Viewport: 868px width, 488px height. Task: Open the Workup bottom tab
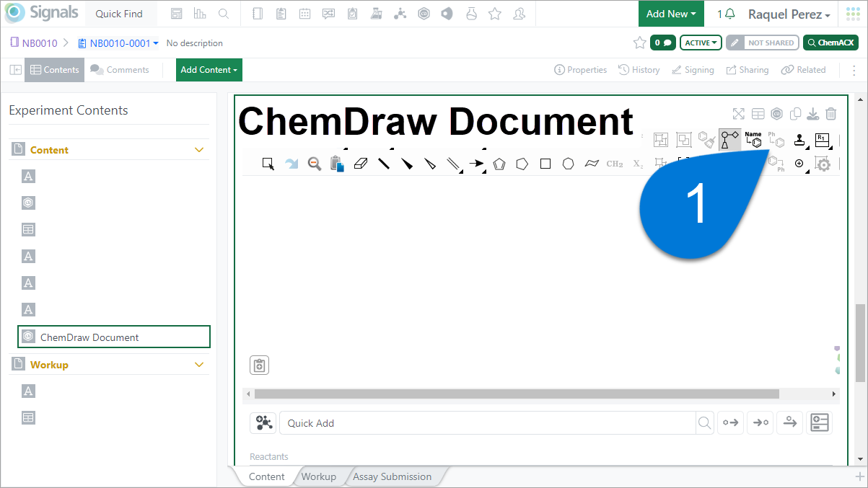tap(318, 476)
